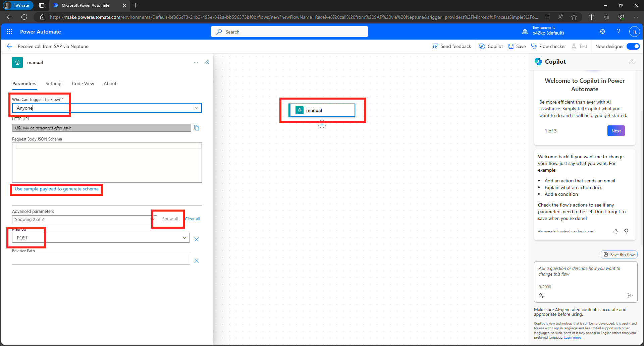Open the manual trigger more options ellipsis

point(196,62)
